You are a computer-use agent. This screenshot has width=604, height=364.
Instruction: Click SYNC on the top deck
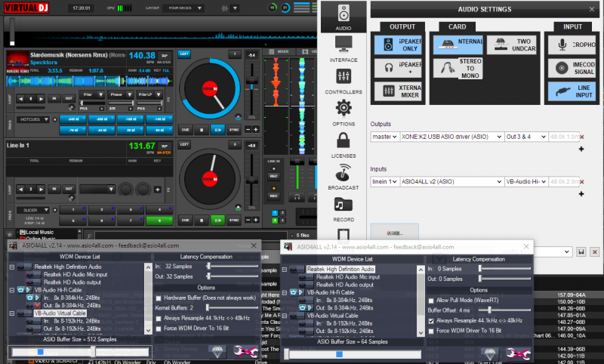(234, 130)
